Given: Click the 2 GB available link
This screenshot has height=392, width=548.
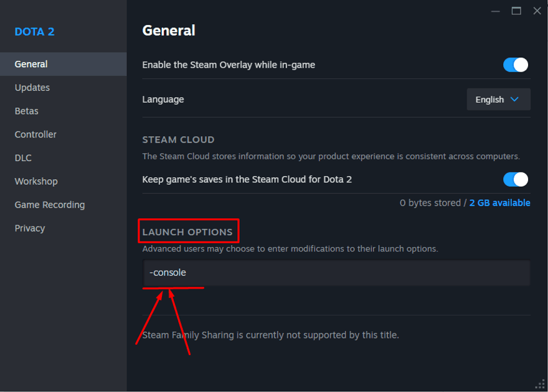Looking at the screenshot, I should [499, 202].
